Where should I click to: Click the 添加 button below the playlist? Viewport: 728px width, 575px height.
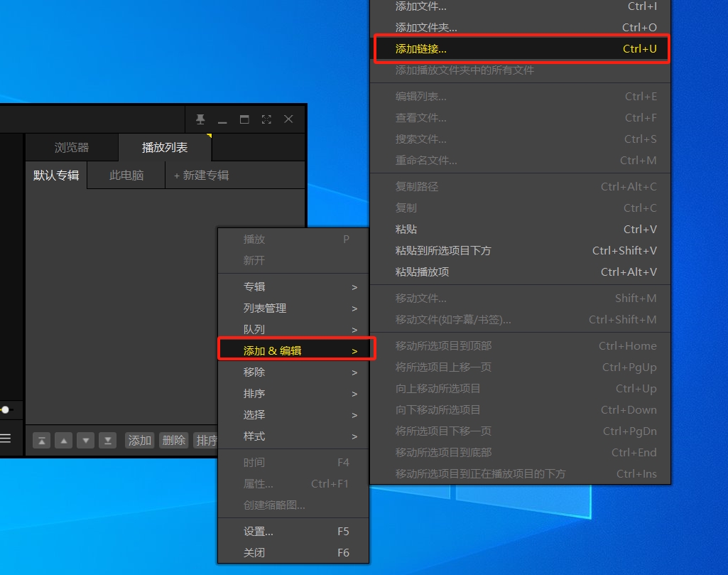[x=139, y=440]
